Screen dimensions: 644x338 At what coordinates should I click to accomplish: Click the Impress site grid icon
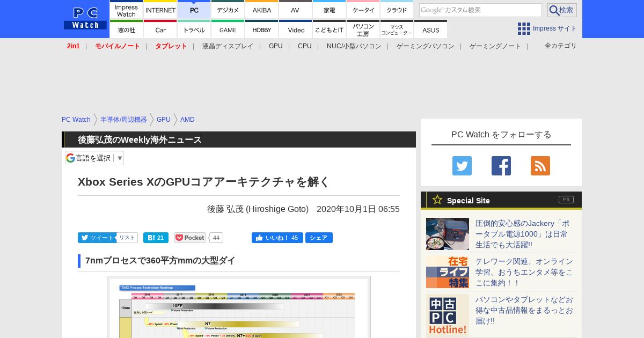524,28
